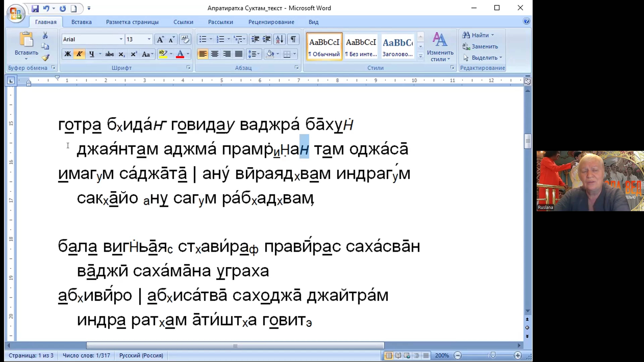This screenshot has width=644, height=362.
Task: Click the word count in the status bar
Action: [x=86, y=355]
